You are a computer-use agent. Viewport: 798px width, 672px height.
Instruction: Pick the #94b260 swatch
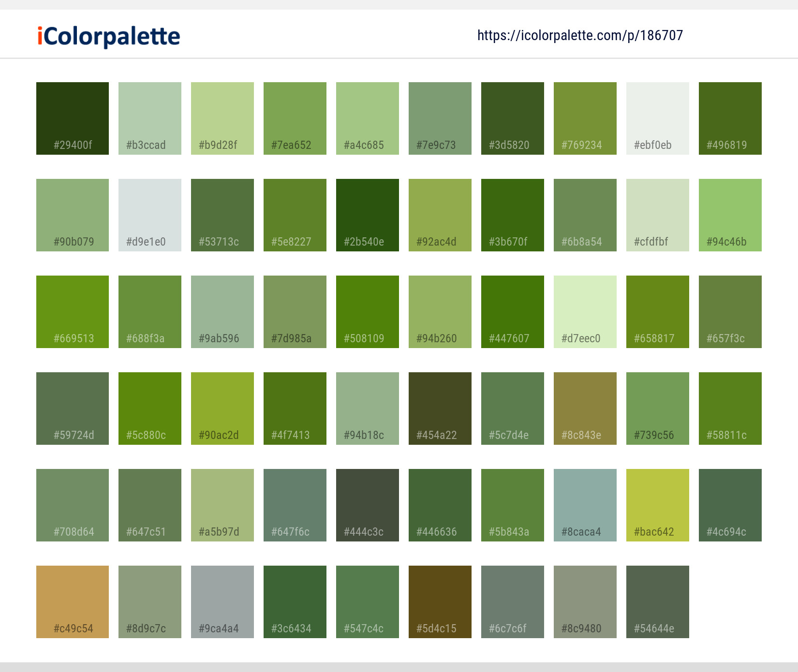(x=440, y=312)
